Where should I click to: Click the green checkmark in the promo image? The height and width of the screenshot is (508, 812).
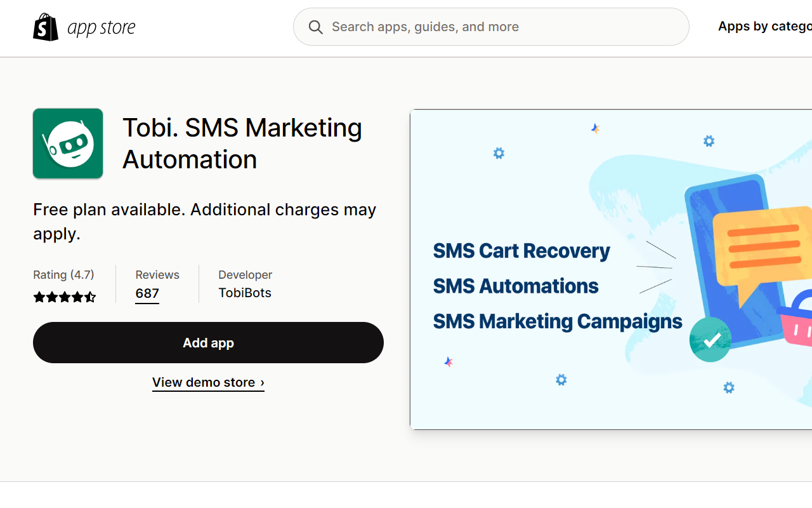pyautogui.click(x=710, y=340)
